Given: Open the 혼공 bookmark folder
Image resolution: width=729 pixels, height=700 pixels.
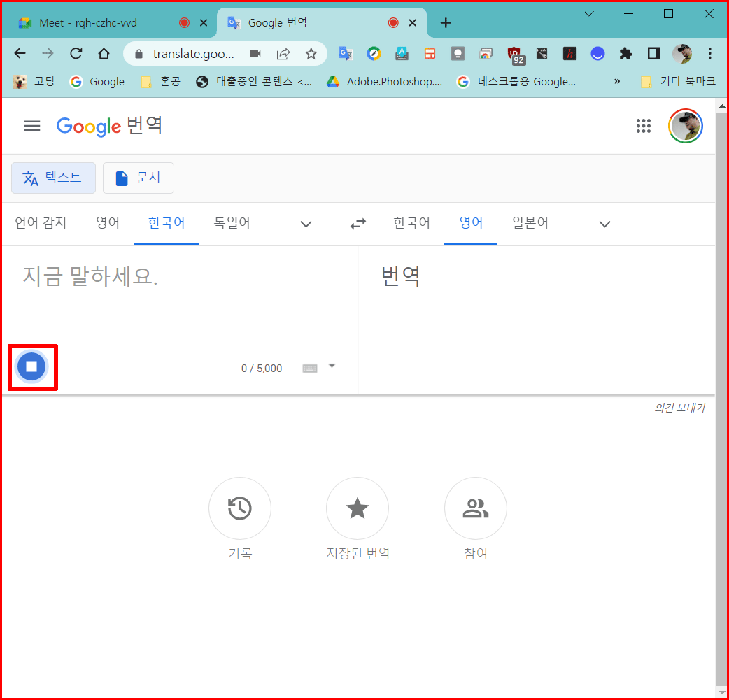Looking at the screenshot, I should click(x=160, y=82).
